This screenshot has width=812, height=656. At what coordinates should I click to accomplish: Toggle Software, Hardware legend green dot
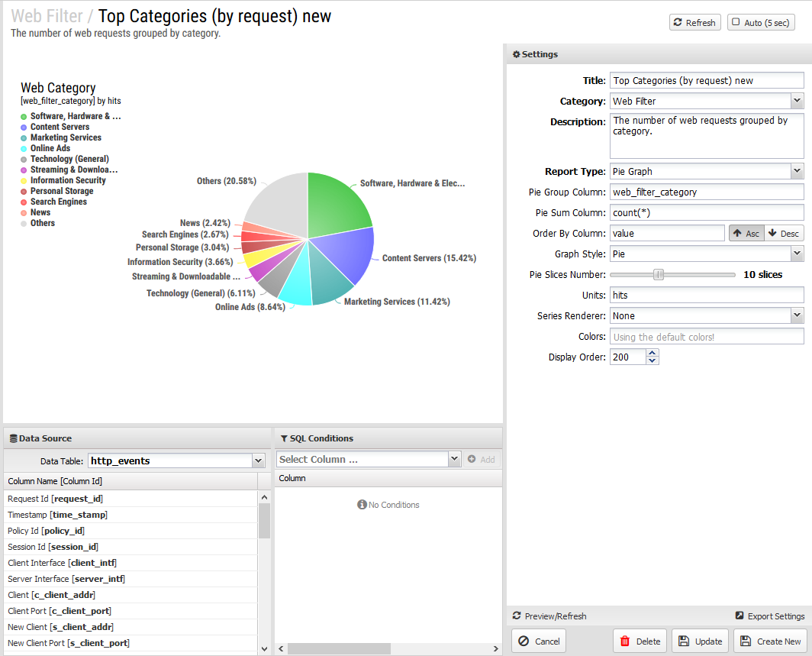coord(24,117)
